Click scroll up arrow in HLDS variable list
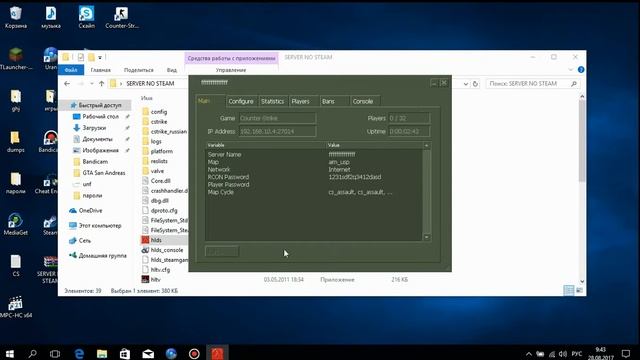Viewport: 640px width, 360px height. 427,145
